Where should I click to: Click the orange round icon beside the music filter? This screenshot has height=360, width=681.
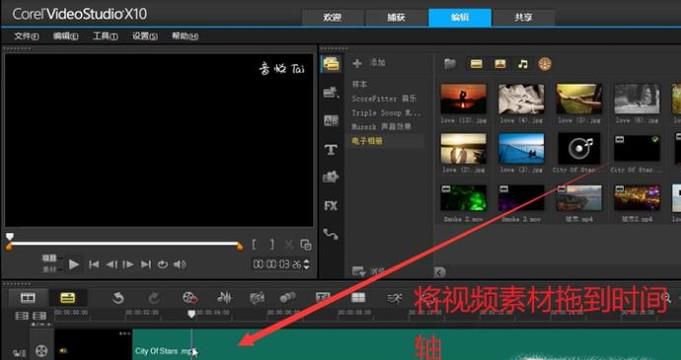click(x=545, y=64)
